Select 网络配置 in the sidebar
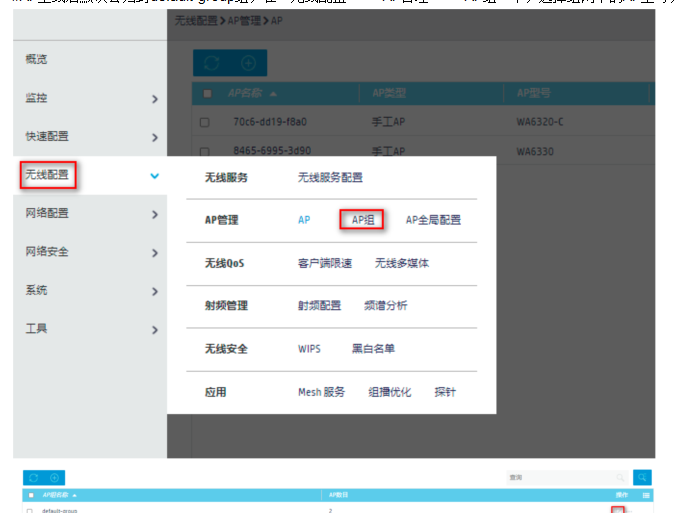 (x=47, y=213)
